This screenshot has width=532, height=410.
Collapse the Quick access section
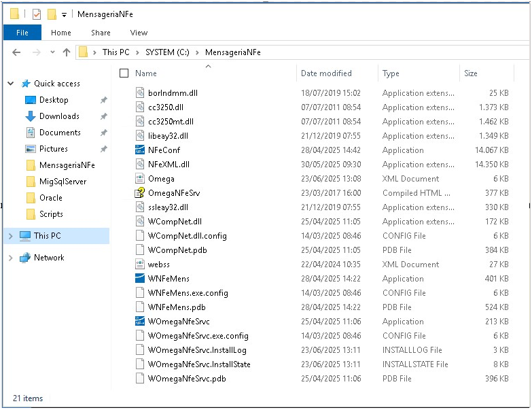pyautogui.click(x=10, y=84)
